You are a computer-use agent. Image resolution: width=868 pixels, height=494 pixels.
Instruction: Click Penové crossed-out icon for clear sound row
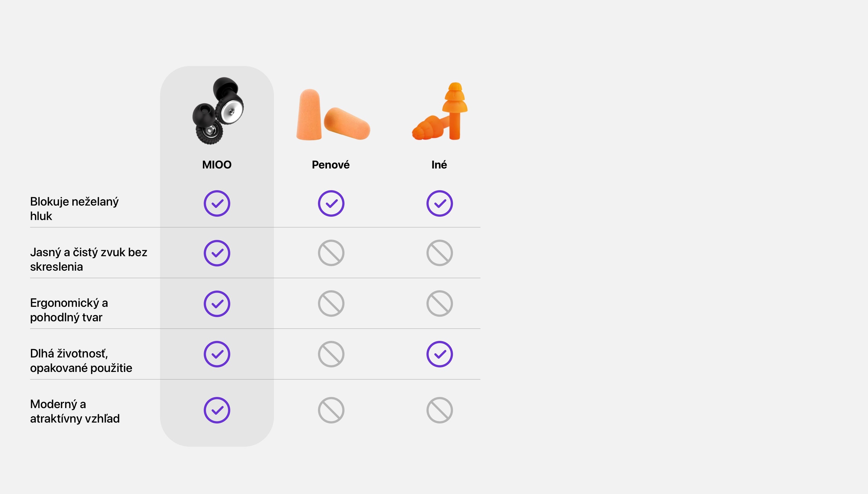[331, 253]
